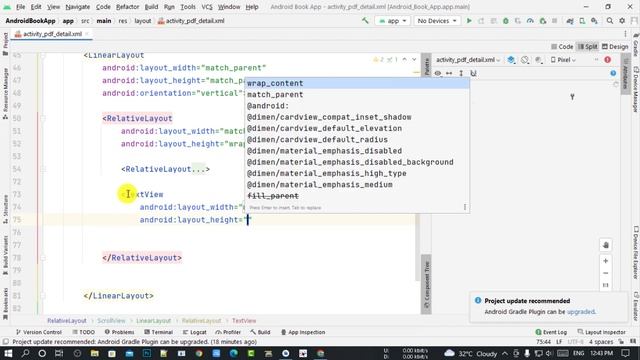This screenshot has width=640, height=360.
Task: Open the Logcat tool window
Action: click(194, 332)
